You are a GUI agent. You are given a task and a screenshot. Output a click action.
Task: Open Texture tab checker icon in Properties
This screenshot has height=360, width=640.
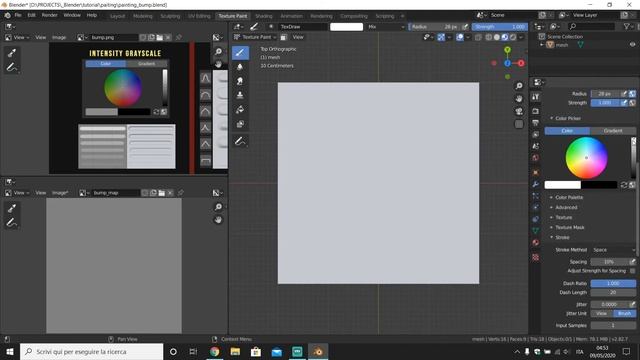(536, 257)
